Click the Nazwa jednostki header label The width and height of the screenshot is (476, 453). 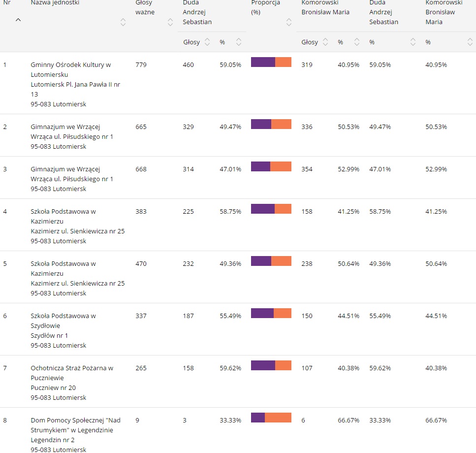pos(55,3)
